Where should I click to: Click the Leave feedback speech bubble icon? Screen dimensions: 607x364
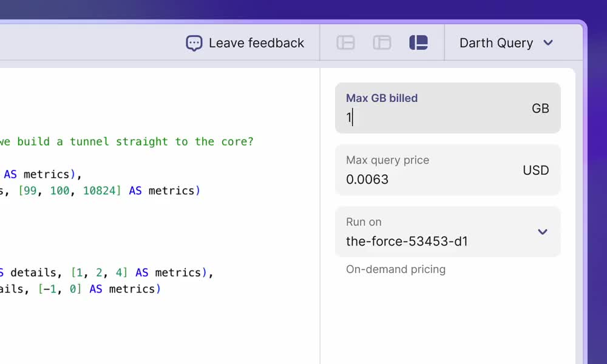tap(194, 43)
